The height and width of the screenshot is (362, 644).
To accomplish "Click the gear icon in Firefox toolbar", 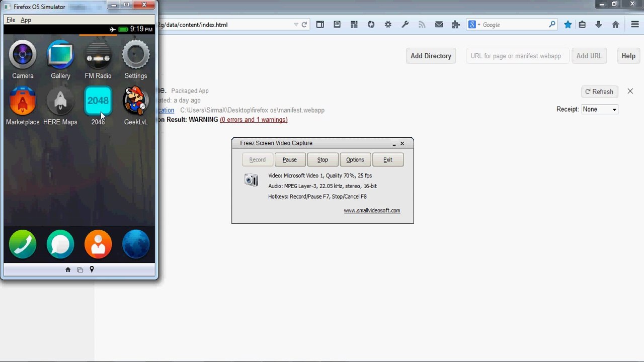I will coord(388,25).
